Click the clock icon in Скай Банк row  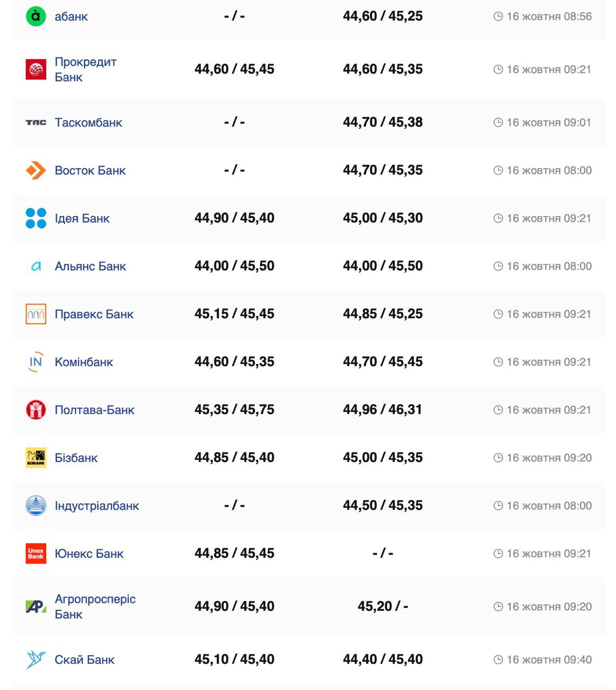coord(498,660)
